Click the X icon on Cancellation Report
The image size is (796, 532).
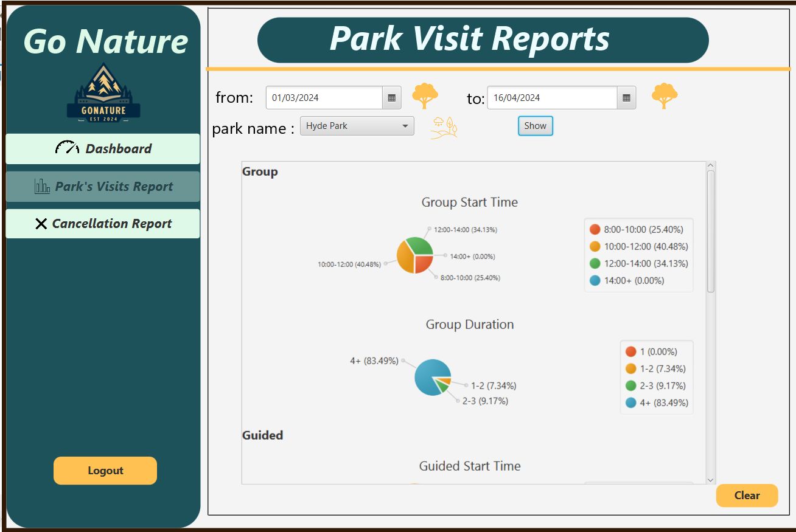41,224
